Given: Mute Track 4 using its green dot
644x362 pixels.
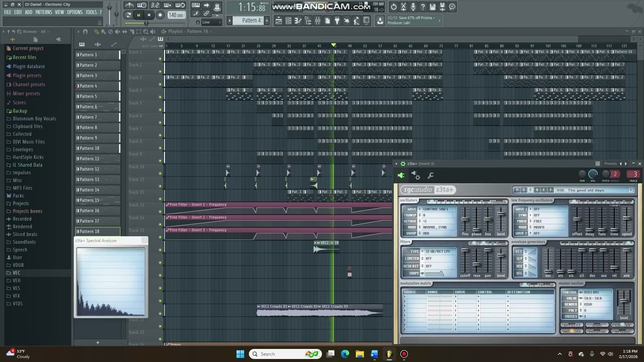Looking at the screenshot, I should [160, 97].
